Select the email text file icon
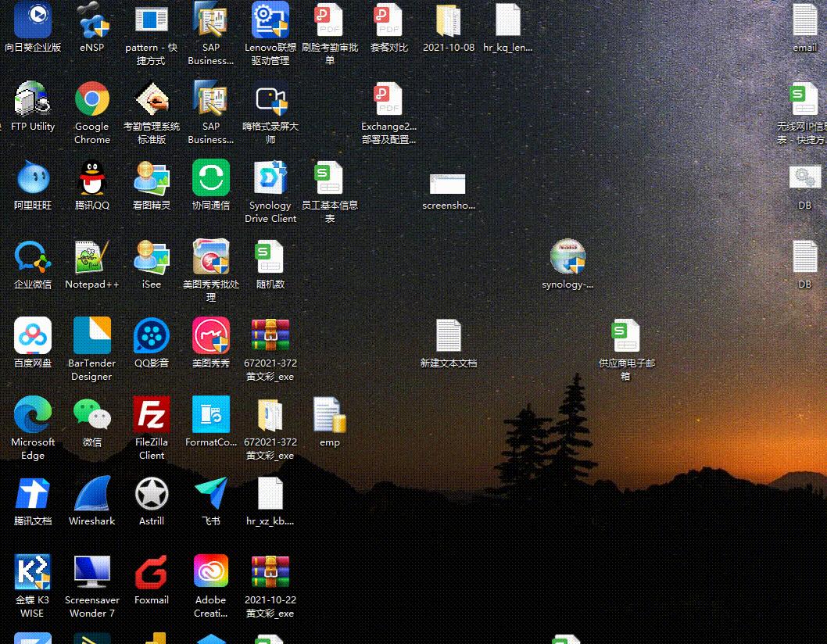The height and width of the screenshot is (644, 827). click(805, 20)
